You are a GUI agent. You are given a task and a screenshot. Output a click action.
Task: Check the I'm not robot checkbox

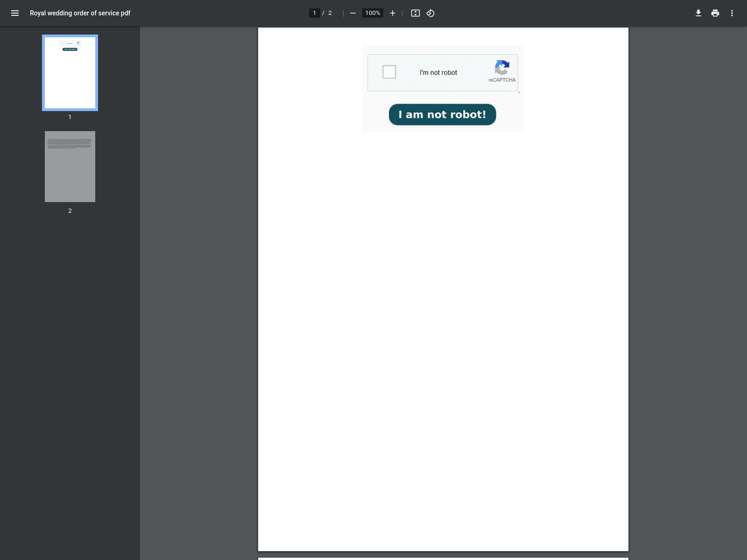(389, 72)
